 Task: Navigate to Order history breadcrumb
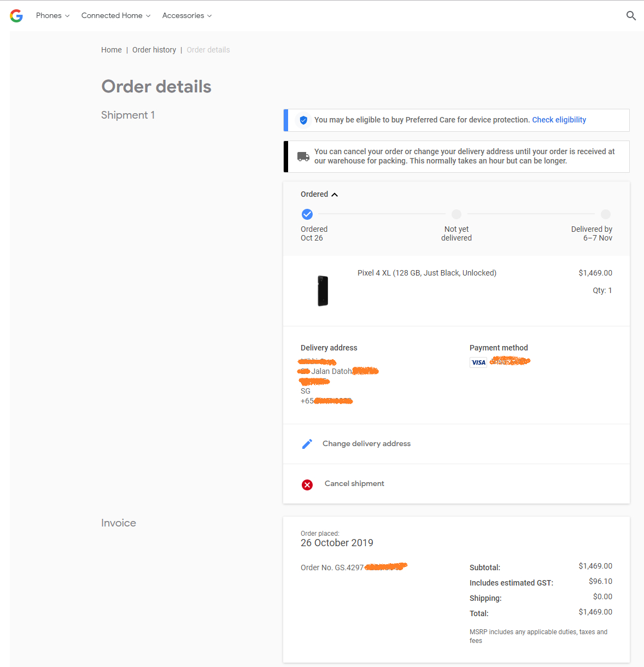(154, 50)
